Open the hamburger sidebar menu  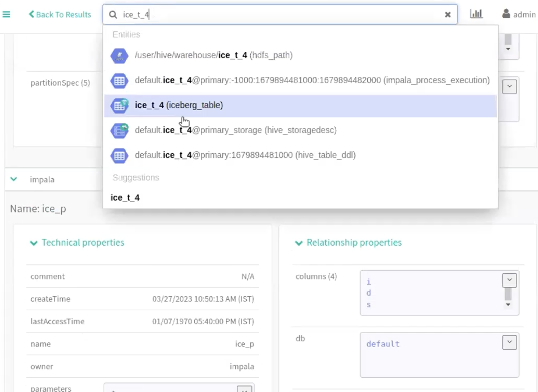[x=6, y=14]
